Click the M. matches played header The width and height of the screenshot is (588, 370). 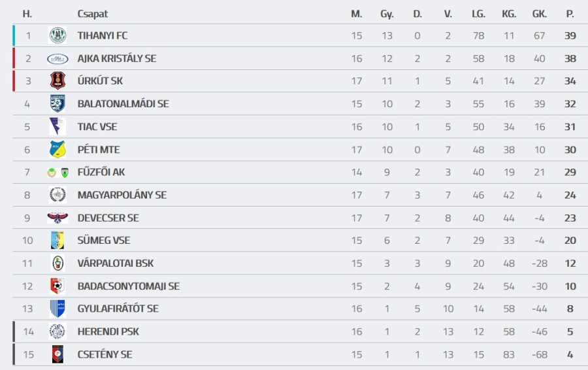(x=356, y=14)
